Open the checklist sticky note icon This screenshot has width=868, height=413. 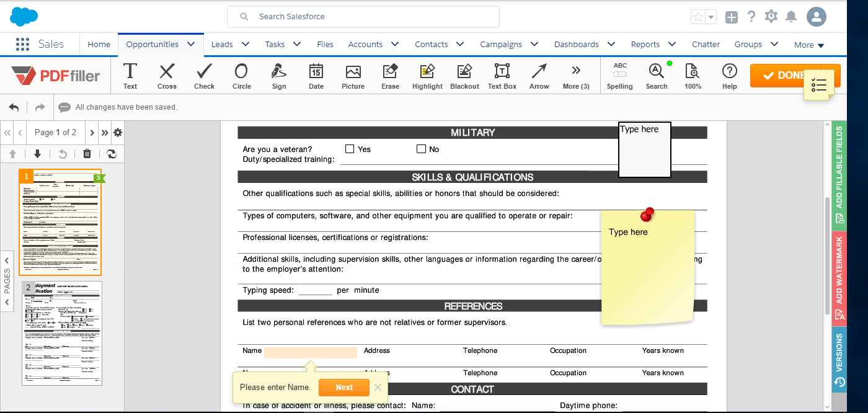818,86
